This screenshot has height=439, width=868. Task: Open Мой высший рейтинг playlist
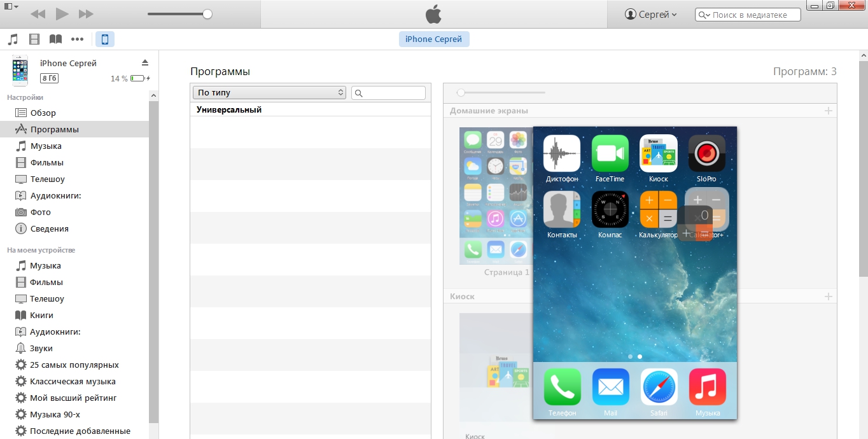pyautogui.click(x=74, y=398)
